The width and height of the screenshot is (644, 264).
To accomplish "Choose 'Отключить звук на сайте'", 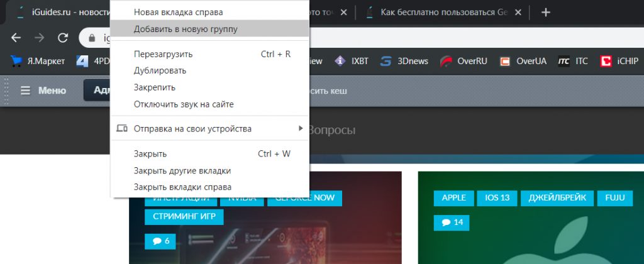I will pyautogui.click(x=210, y=104).
